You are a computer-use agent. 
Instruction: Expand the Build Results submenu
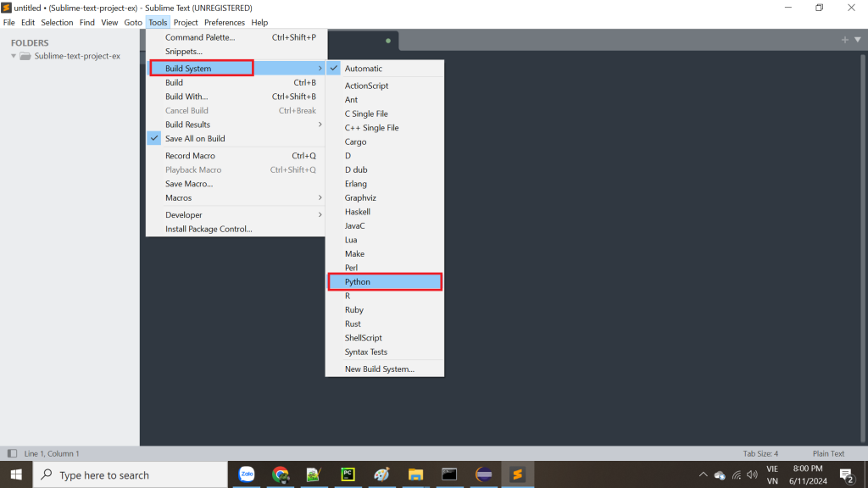tap(236, 125)
